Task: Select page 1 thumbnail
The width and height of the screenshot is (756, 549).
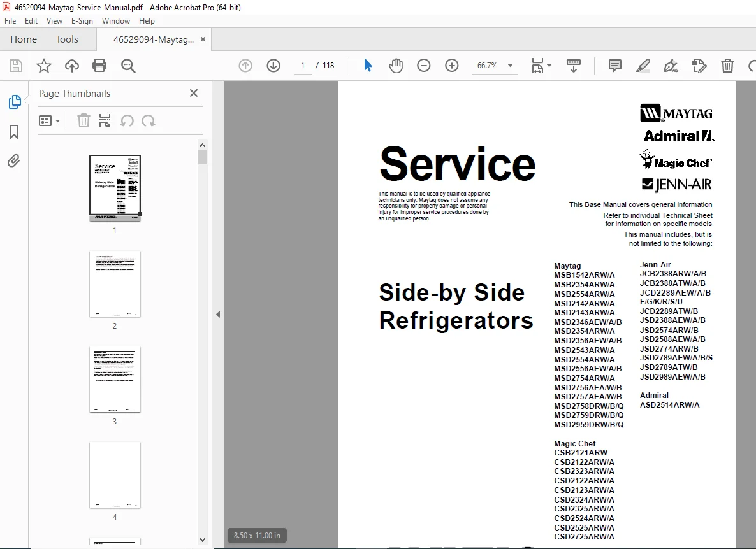Action: click(x=115, y=187)
